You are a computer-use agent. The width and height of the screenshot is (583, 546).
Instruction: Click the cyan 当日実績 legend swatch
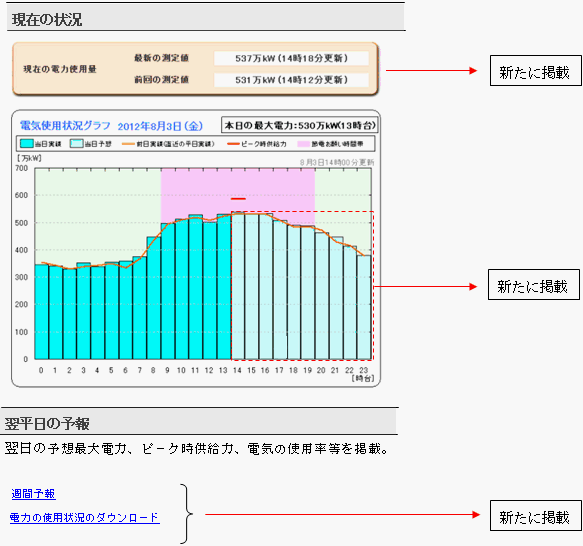pos(27,144)
